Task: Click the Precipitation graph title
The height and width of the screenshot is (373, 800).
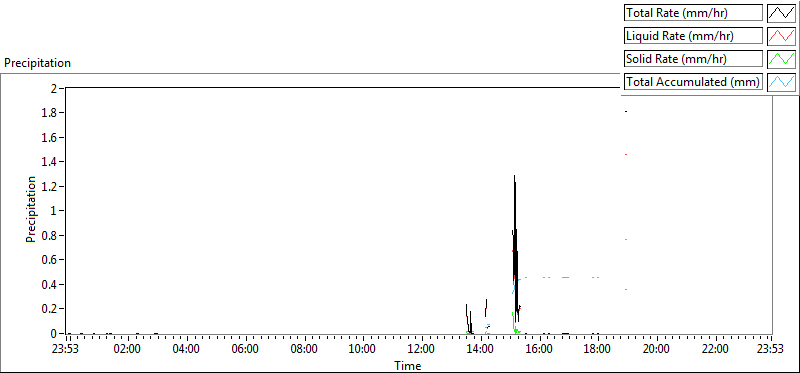Action: [37, 63]
